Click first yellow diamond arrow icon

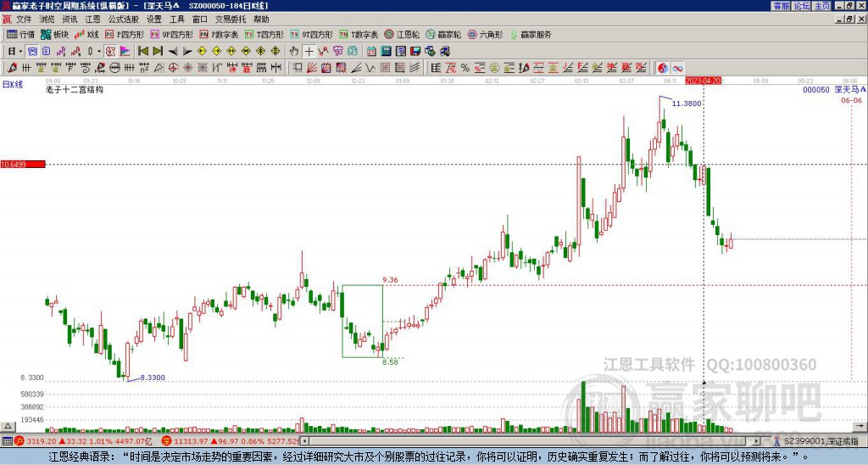[x=202, y=52]
